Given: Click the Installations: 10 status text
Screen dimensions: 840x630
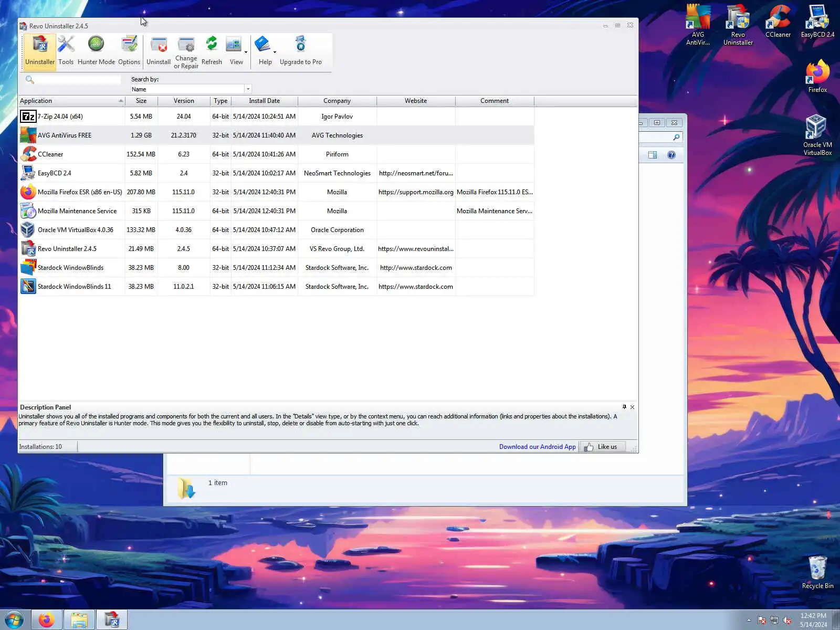Looking at the screenshot, I should pos(40,447).
